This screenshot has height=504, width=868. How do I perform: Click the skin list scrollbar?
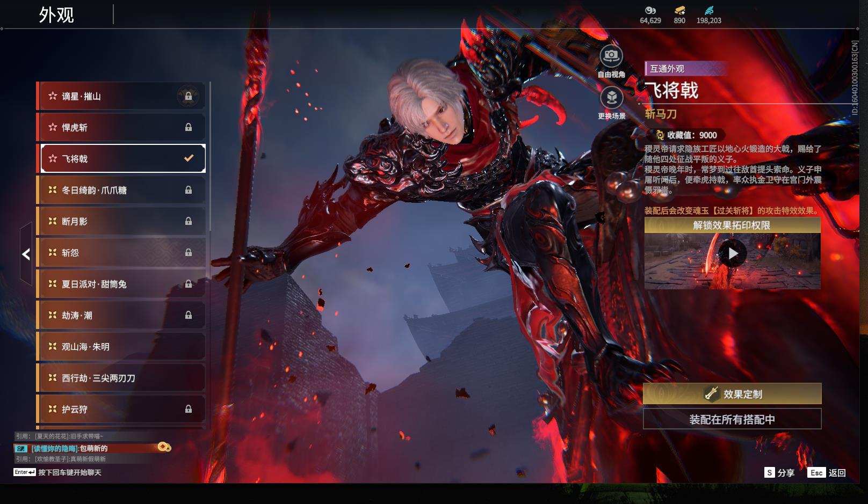[x=209, y=156]
